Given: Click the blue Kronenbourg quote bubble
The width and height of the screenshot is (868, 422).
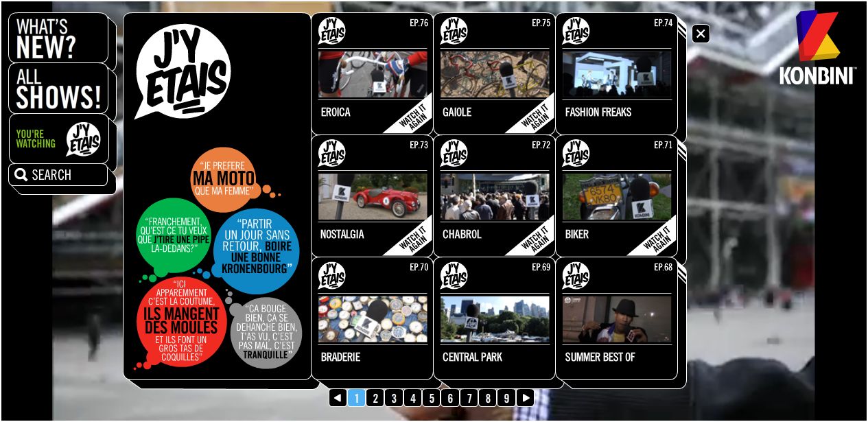Looking at the screenshot, I should [257, 251].
